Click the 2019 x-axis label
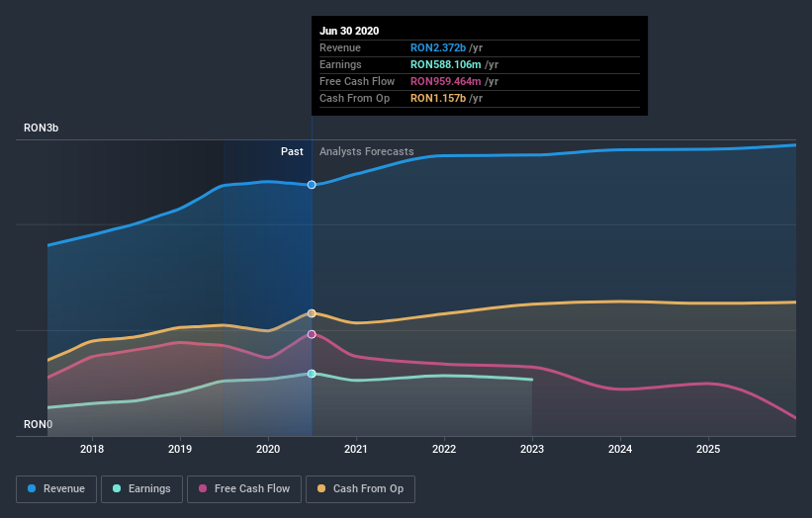This screenshot has height=518, width=812. (180, 449)
